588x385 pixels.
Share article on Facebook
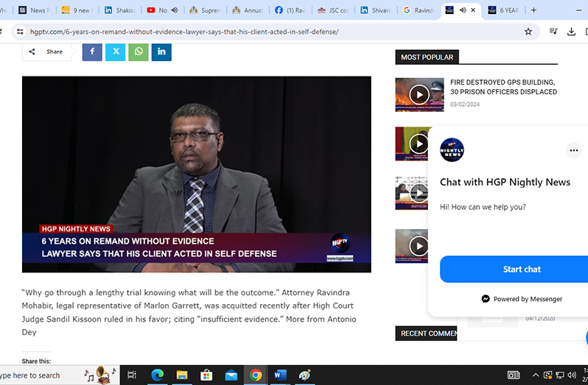coord(92,52)
